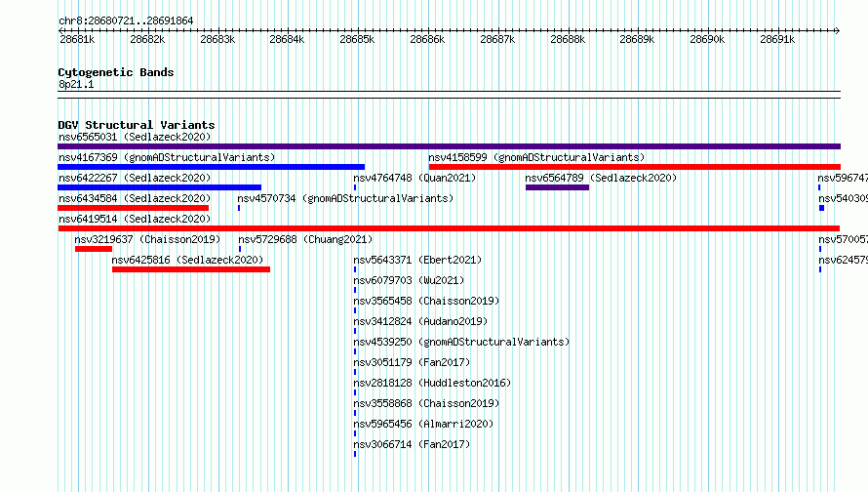Open nsv2818128 (Huddleston2016) variant label
The height and width of the screenshot is (492, 868).
click(432, 383)
